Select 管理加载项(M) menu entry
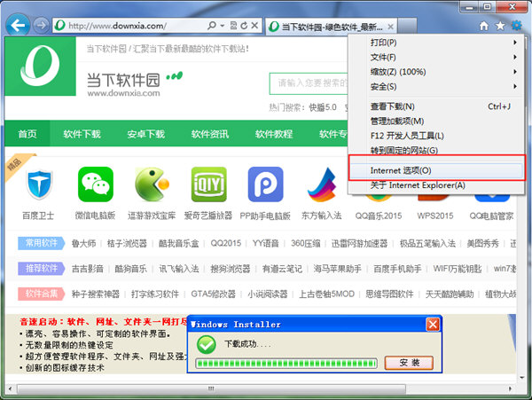The image size is (532, 400). (x=436, y=122)
